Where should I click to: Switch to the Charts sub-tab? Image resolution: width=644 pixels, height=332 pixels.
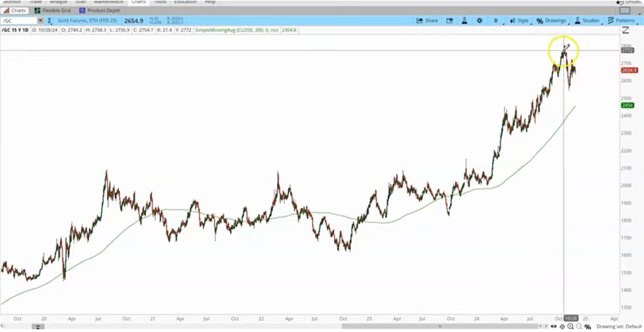pos(14,11)
